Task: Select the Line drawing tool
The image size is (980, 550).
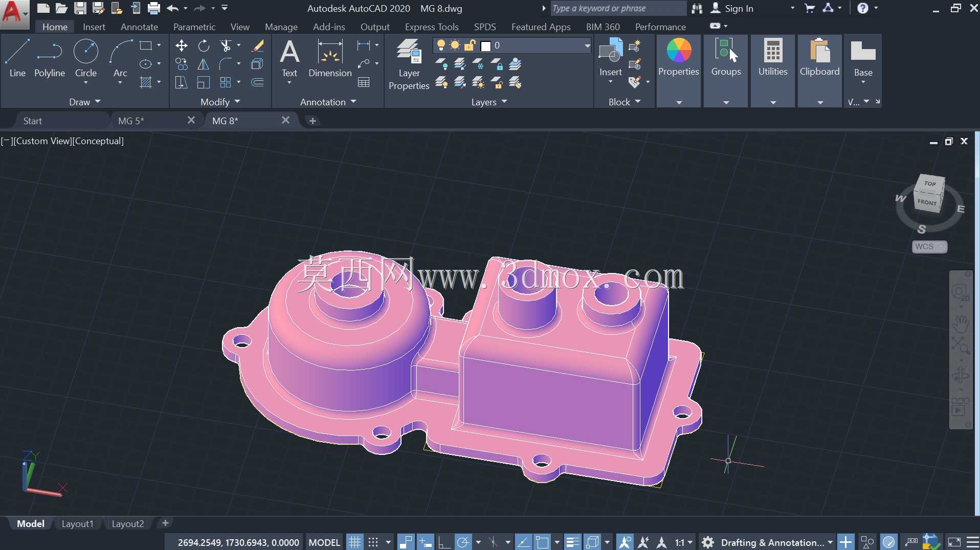Action: pos(17,58)
